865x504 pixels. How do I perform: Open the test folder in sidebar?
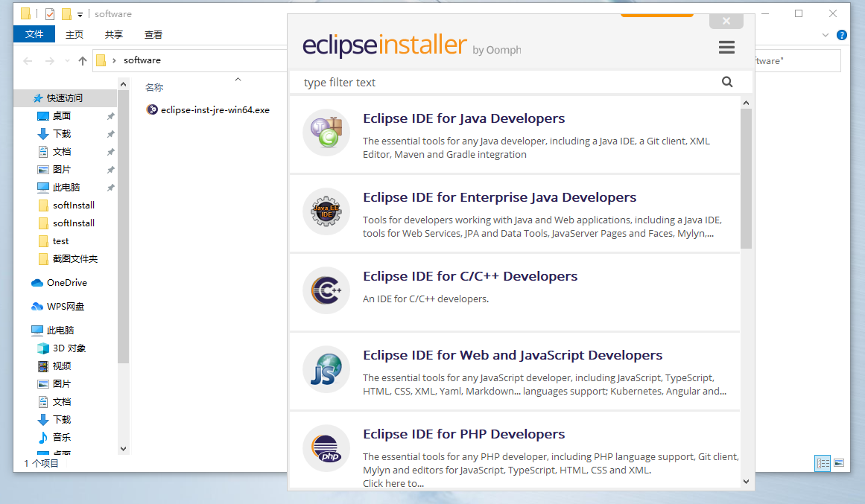coord(60,241)
